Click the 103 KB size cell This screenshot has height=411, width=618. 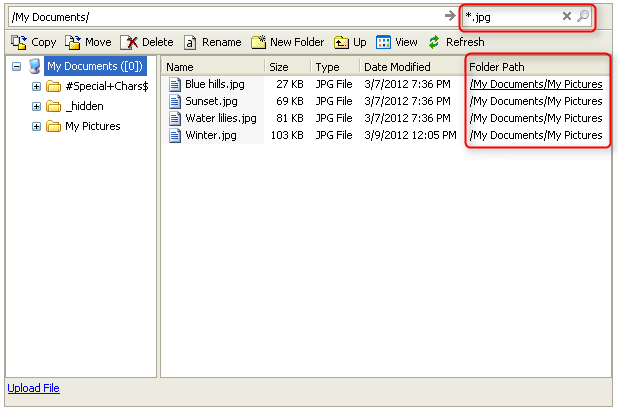click(287, 135)
